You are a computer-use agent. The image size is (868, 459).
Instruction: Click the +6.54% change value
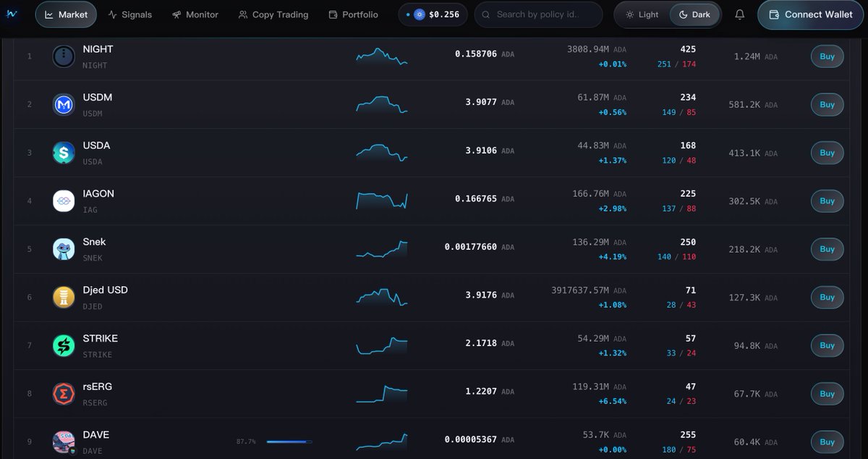[x=612, y=402]
